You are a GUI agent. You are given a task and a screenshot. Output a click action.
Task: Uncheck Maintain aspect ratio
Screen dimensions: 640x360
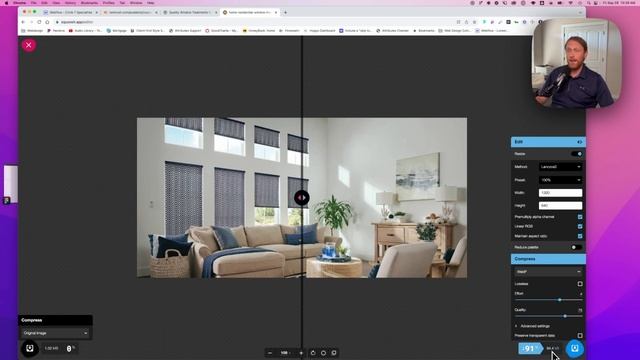pyautogui.click(x=580, y=236)
